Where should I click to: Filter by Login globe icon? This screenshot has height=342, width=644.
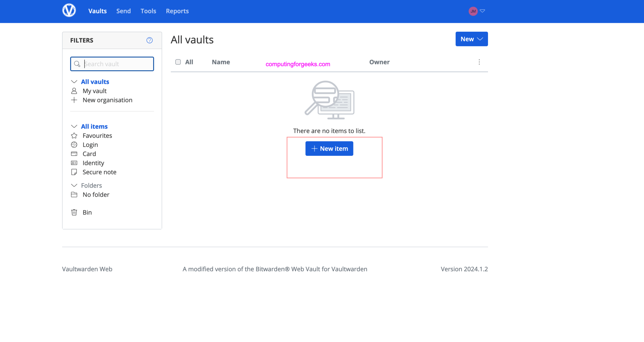(x=74, y=145)
